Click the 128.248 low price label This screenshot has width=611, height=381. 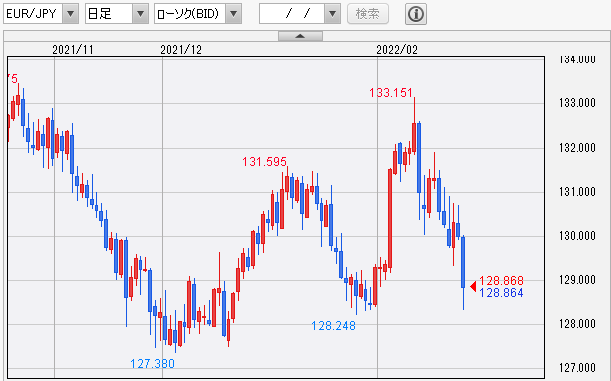pyautogui.click(x=333, y=326)
